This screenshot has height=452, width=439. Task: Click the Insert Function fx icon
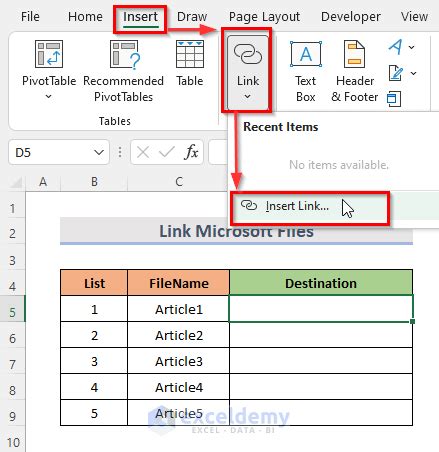(x=191, y=152)
